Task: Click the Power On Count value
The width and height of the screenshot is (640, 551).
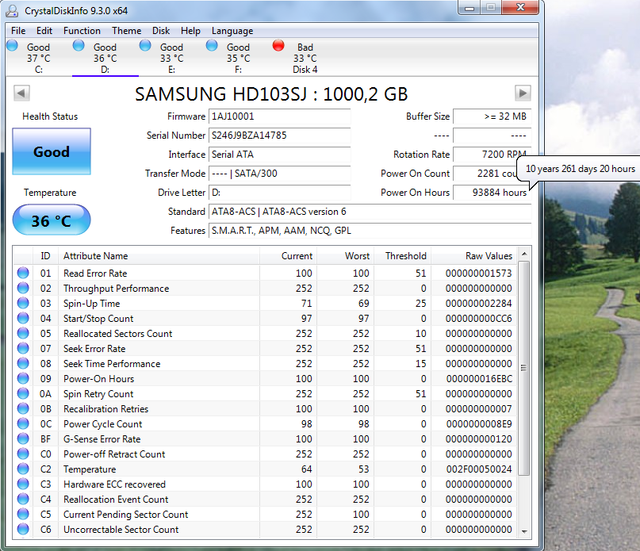Action: click(x=492, y=173)
